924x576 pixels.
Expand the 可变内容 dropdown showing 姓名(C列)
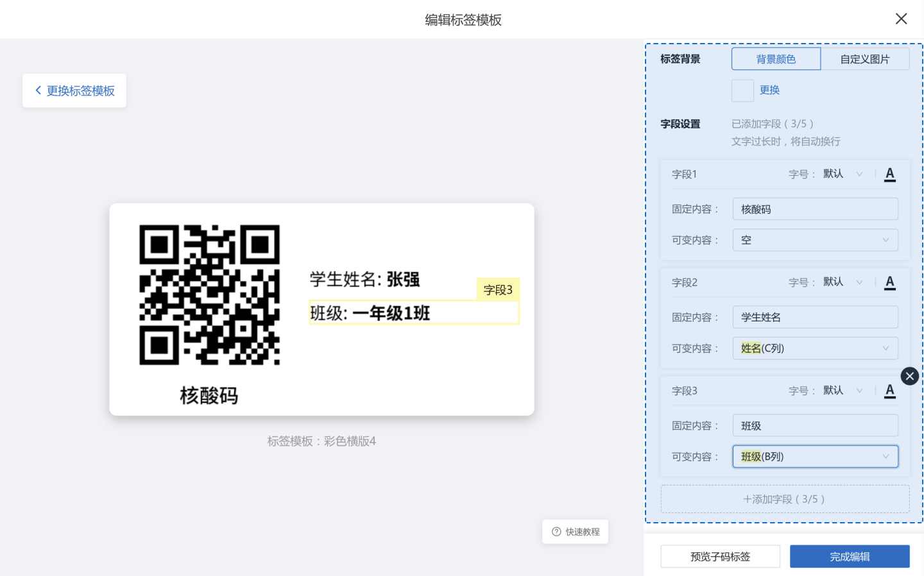click(815, 348)
